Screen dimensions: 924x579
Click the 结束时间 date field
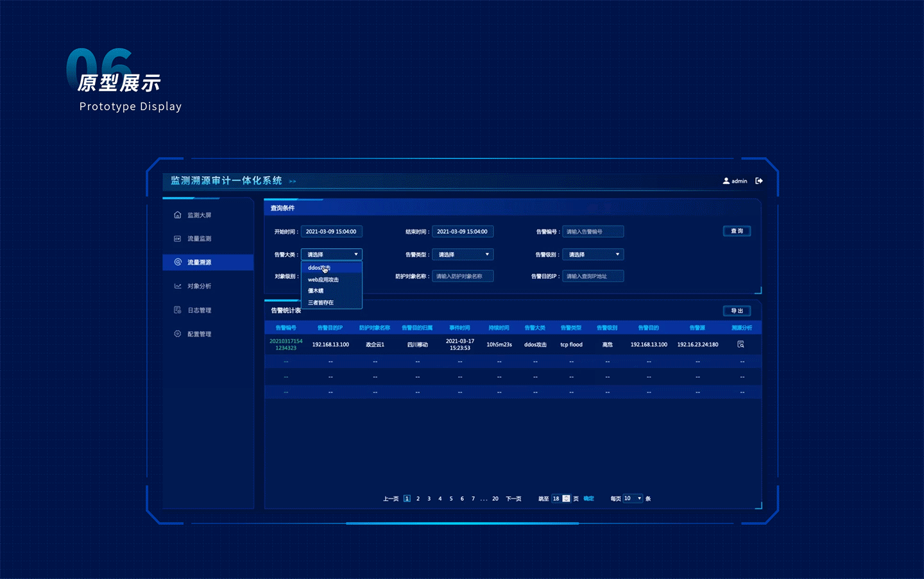463,231
